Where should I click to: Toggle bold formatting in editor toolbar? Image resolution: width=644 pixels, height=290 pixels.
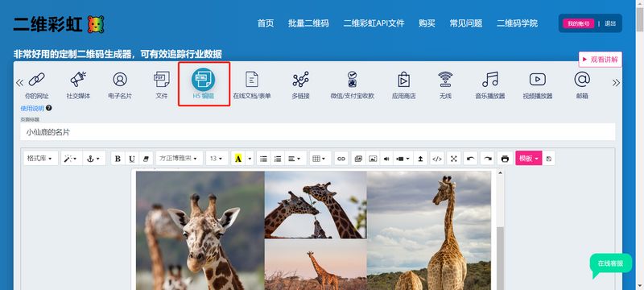tap(118, 158)
